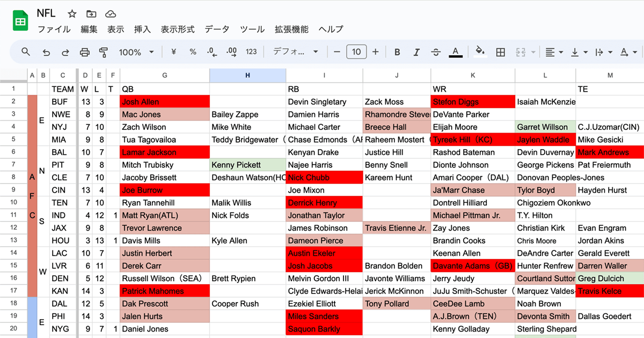644x338 pixels.
Task: Open the font family dropdown
Action: [296, 52]
